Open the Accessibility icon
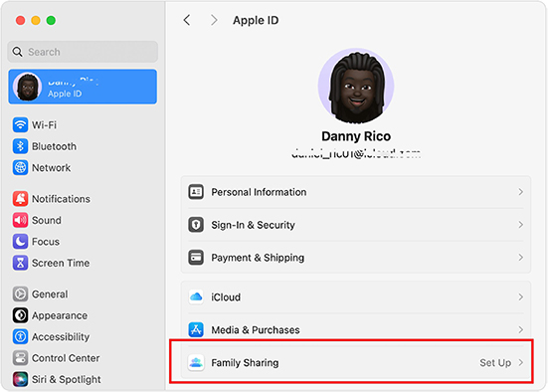This screenshot has height=392, width=548. point(20,336)
